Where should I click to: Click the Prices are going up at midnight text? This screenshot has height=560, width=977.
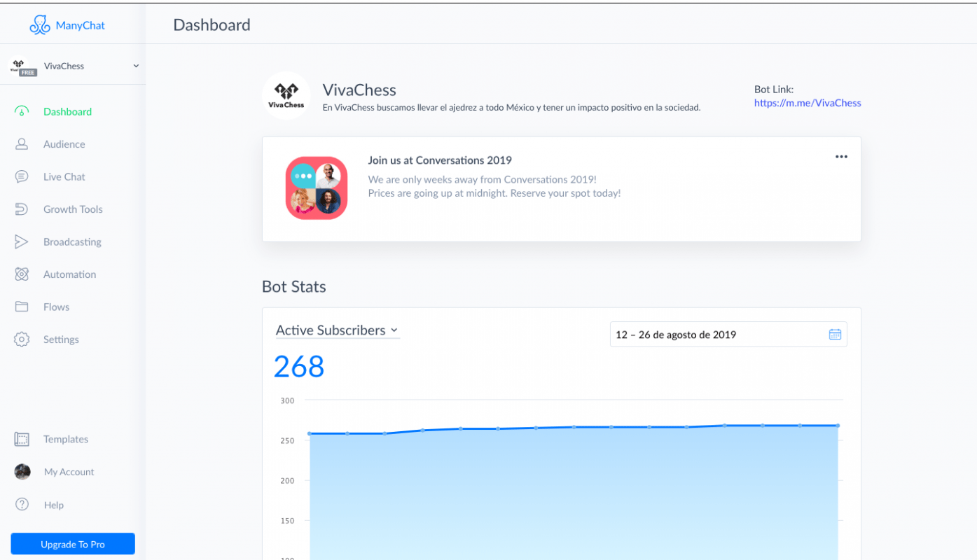tap(494, 193)
